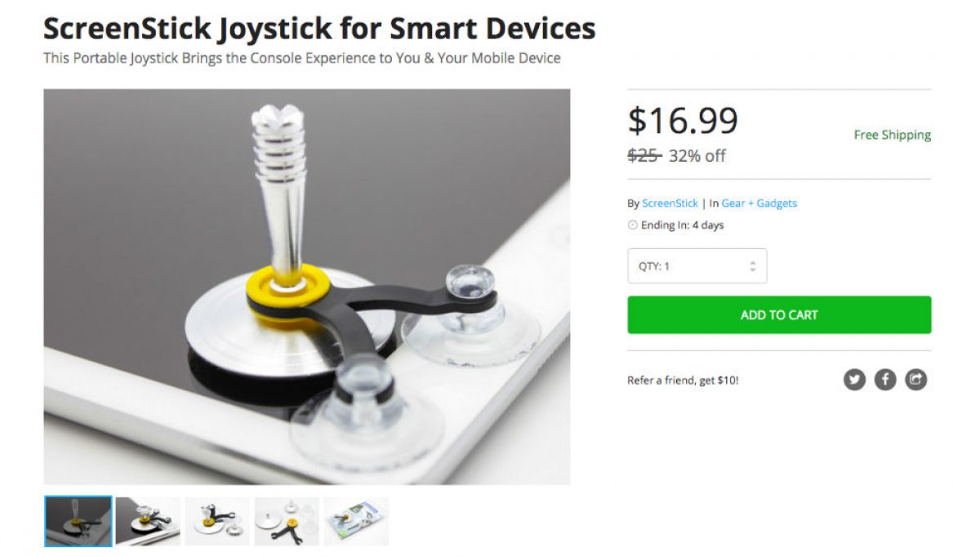Share the deal on Twitter
The height and width of the screenshot is (557, 980).
coord(854,380)
